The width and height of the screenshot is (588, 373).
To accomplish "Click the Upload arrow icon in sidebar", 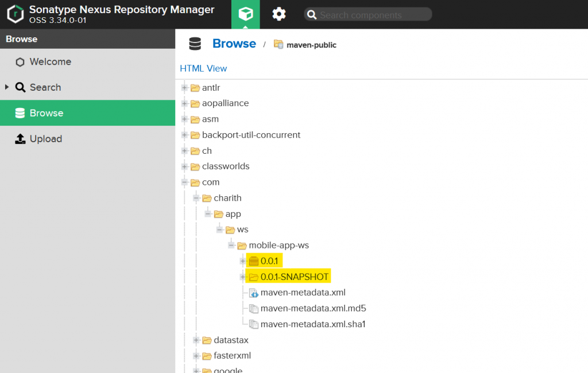I will pos(20,139).
